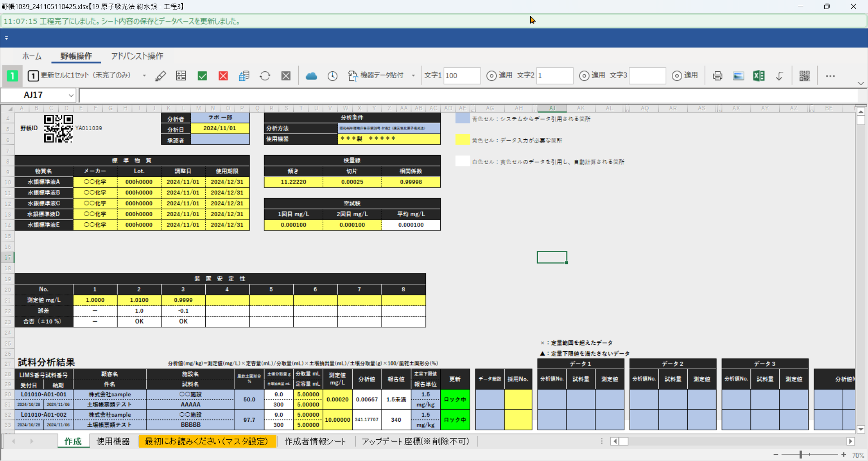Click the green ロック中 cell for L01010-A01-002
Screen dimensions: 868x461
455,420
